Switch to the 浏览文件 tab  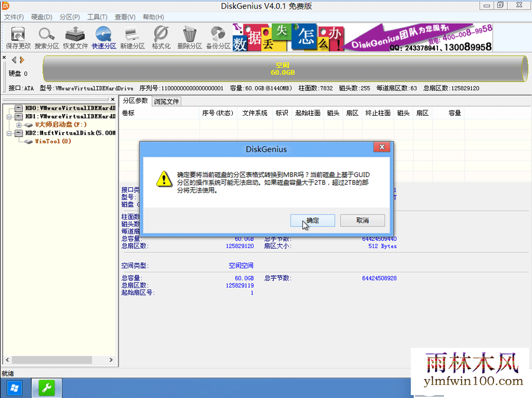click(166, 102)
